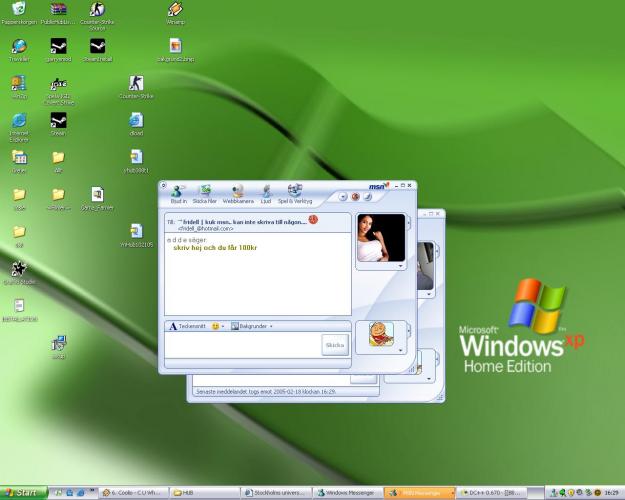Image resolution: width=625 pixels, height=500 pixels.
Task: Open Spel & Verktyg in chat toolbar
Action: point(296,193)
